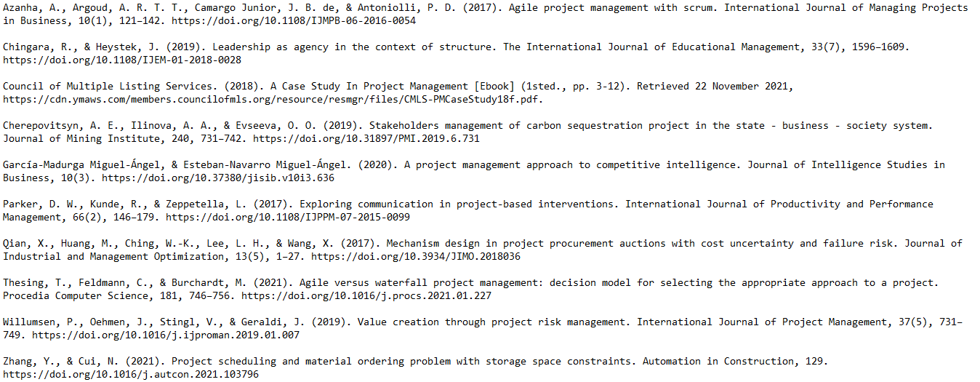Open the IJEM-01-2018-0028 DOI link

click(x=122, y=60)
